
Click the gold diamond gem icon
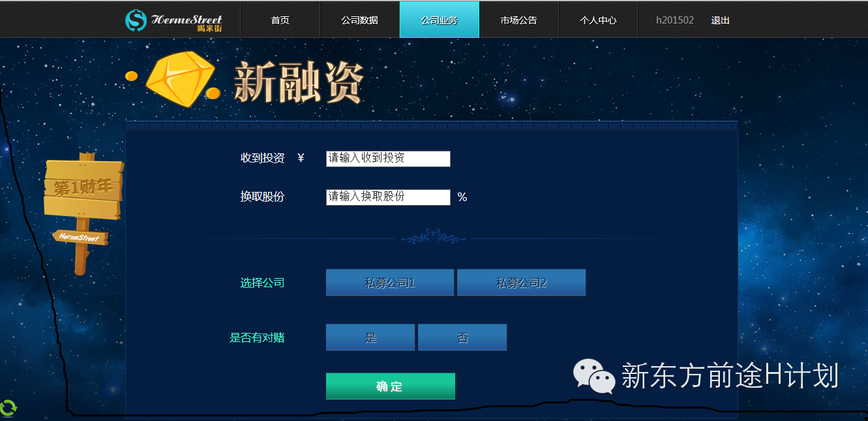(180, 79)
